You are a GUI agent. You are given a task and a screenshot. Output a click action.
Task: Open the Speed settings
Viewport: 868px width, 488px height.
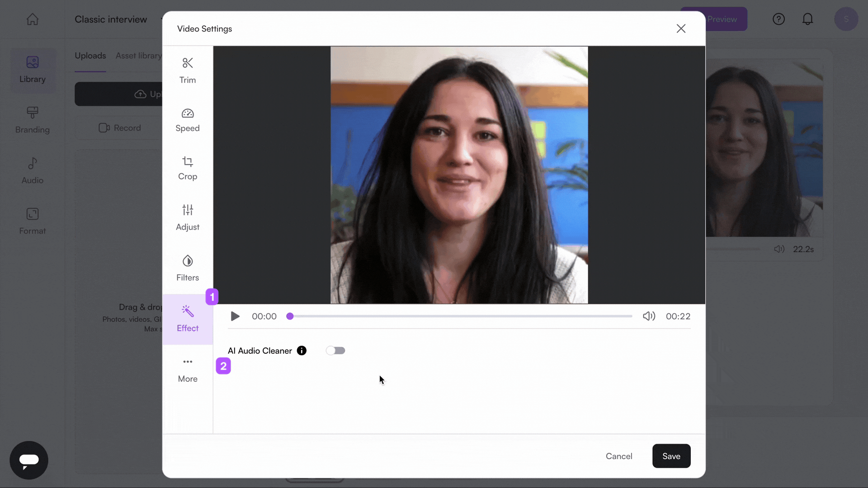point(188,120)
